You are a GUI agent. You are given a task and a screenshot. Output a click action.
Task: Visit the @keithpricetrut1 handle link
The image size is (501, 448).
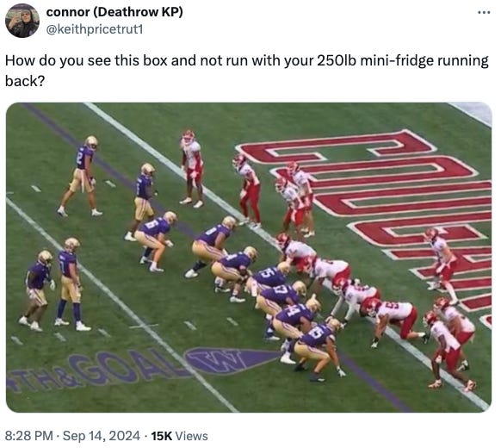pyautogui.click(x=95, y=29)
